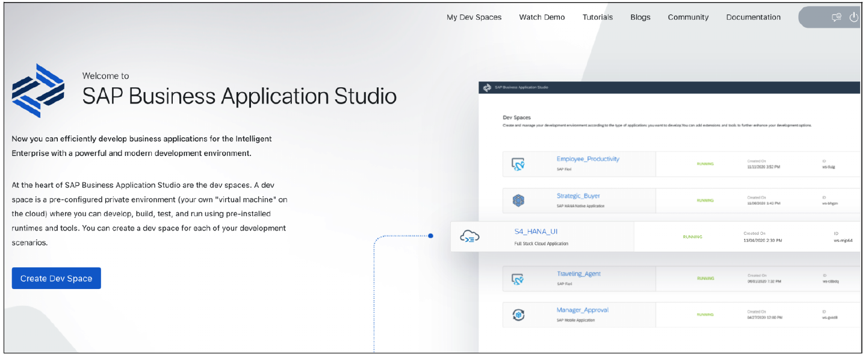The width and height of the screenshot is (868, 357).
Task: Click the Manager_Approval dev space name
Action: click(584, 309)
